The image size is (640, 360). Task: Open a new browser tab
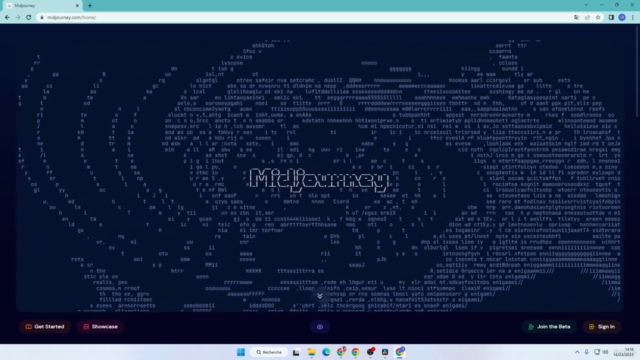[x=90, y=6]
